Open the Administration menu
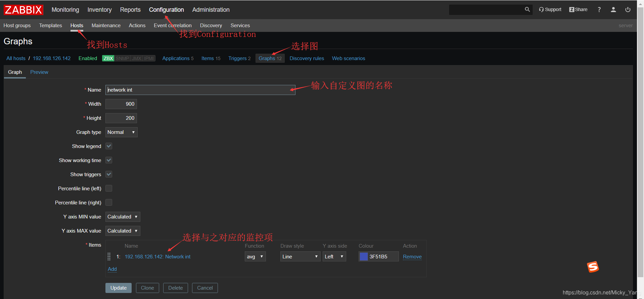The image size is (644, 299). (x=211, y=10)
